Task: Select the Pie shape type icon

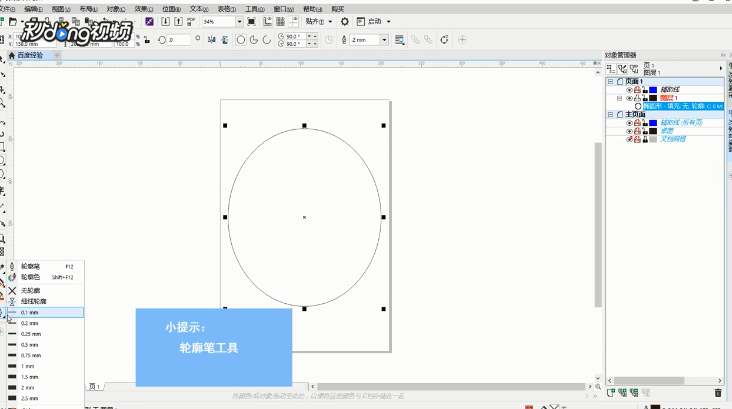Action: pyautogui.click(x=253, y=40)
